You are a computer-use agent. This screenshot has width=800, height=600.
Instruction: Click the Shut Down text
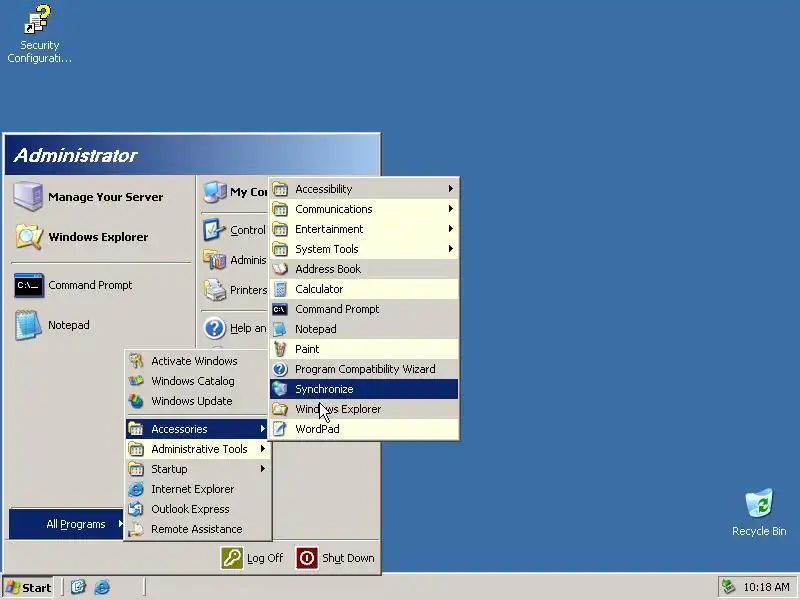click(348, 558)
